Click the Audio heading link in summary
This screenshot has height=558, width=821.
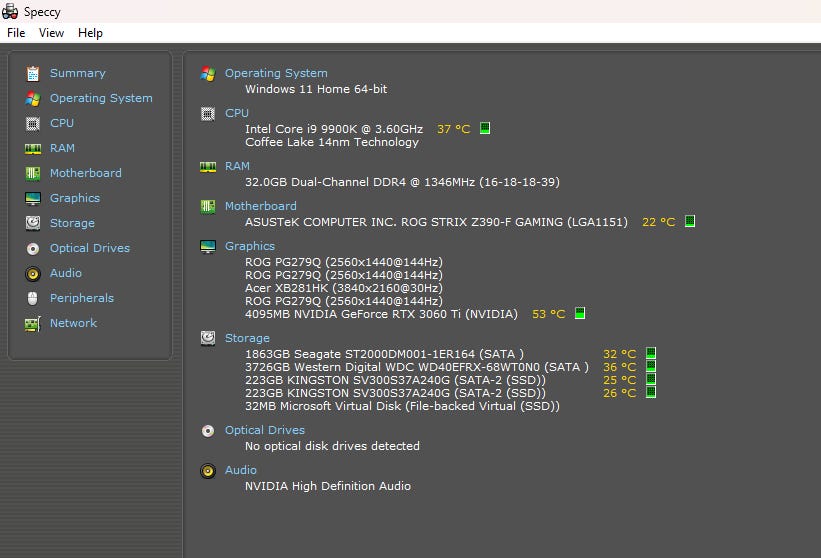(241, 470)
